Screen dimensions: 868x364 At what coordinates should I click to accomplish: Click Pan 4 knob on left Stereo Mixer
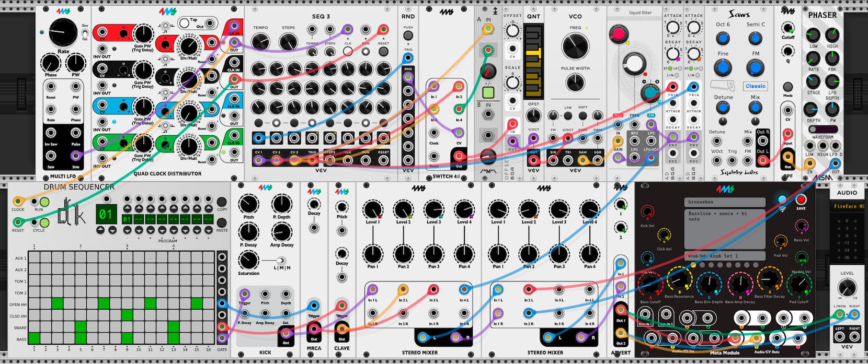click(464, 254)
